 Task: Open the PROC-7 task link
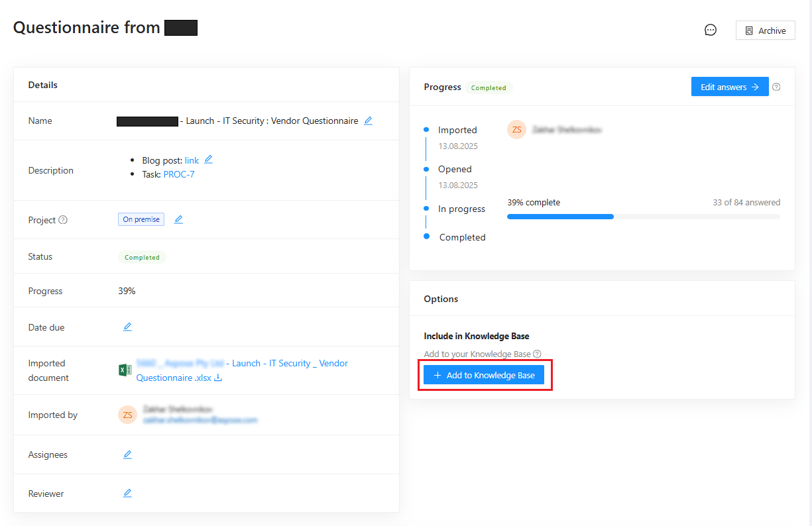pos(178,174)
